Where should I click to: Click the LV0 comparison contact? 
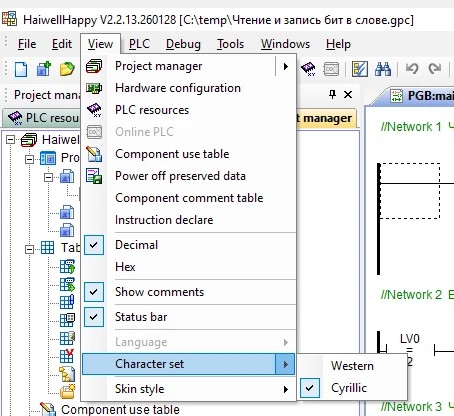click(410, 350)
